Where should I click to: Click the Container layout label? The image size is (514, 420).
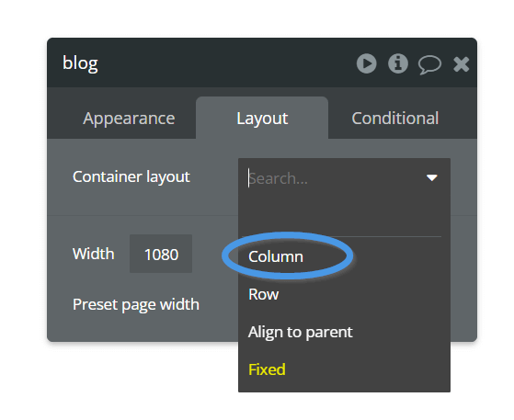click(x=131, y=176)
